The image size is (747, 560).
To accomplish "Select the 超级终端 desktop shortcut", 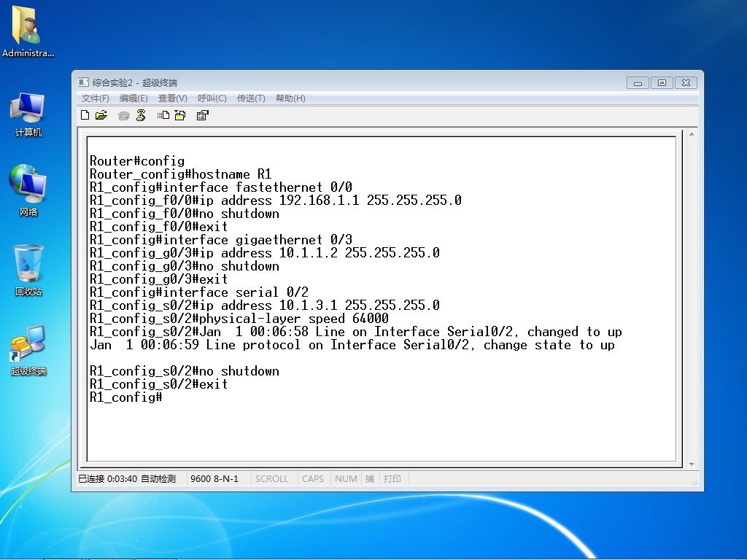I will [28, 351].
